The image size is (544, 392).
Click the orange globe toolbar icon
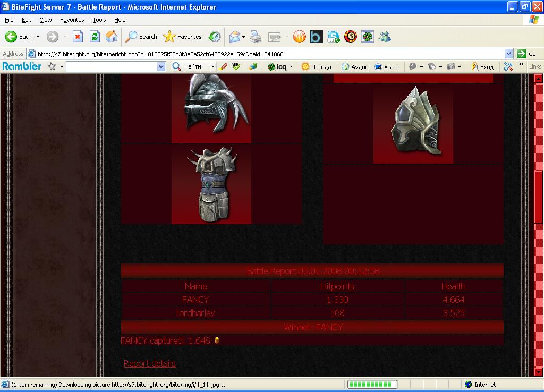pyautogui.click(x=300, y=37)
